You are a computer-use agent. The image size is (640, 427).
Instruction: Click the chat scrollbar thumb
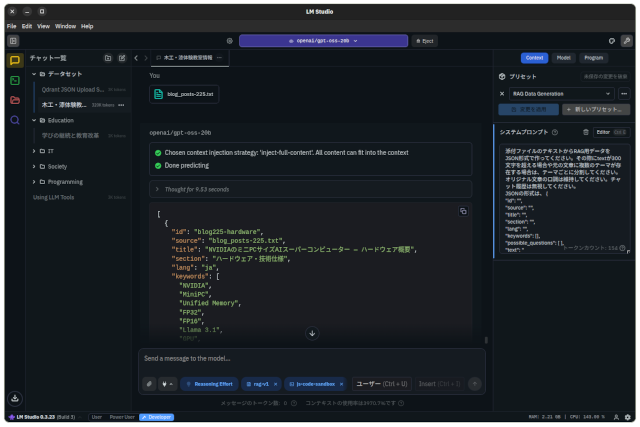pyautogui.click(x=486, y=340)
